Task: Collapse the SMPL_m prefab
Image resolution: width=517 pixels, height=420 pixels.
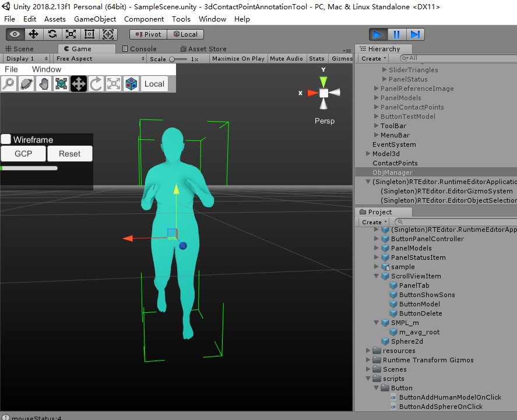Action: [376, 323]
